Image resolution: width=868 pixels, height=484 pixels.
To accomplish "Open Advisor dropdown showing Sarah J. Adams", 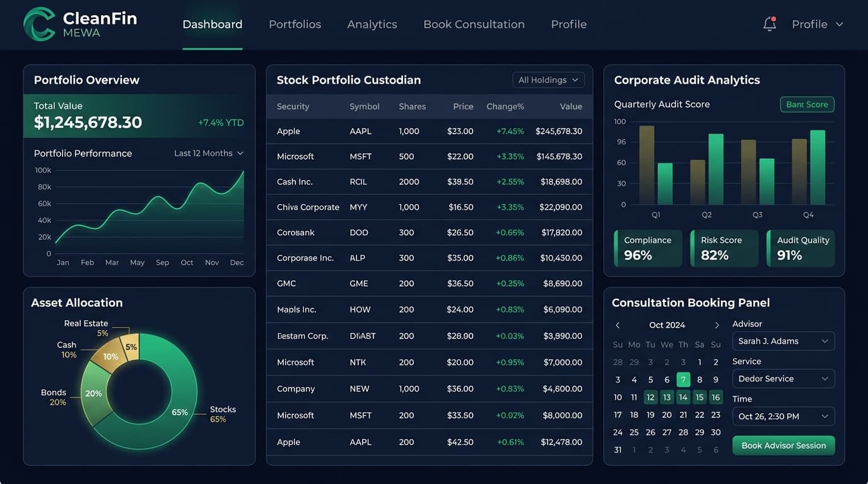I will tap(783, 341).
